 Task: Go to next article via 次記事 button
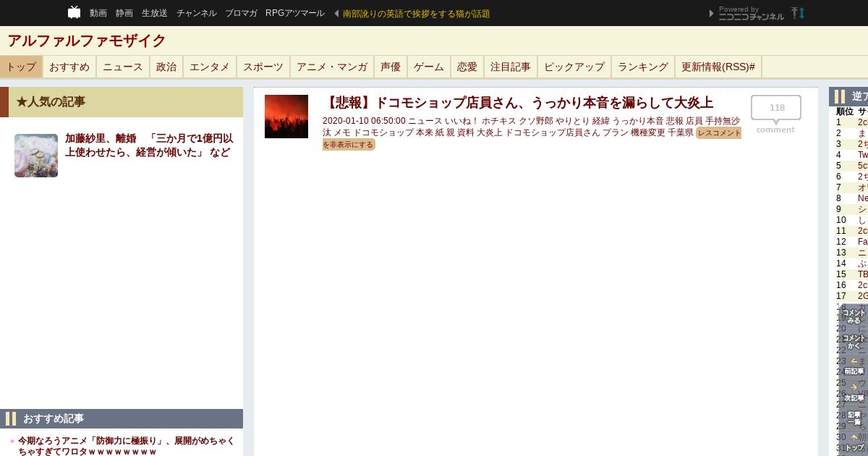tap(854, 393)
